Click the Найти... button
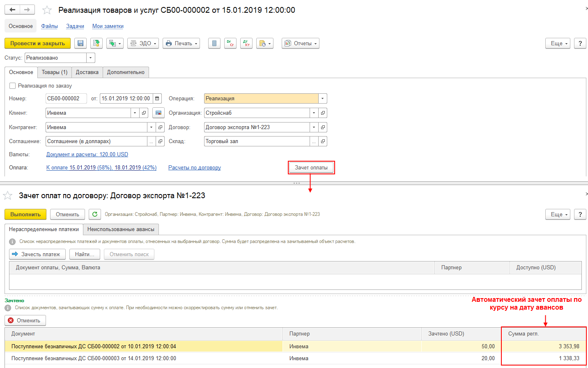This screenshot has height=368, width=588. [85, 254]
